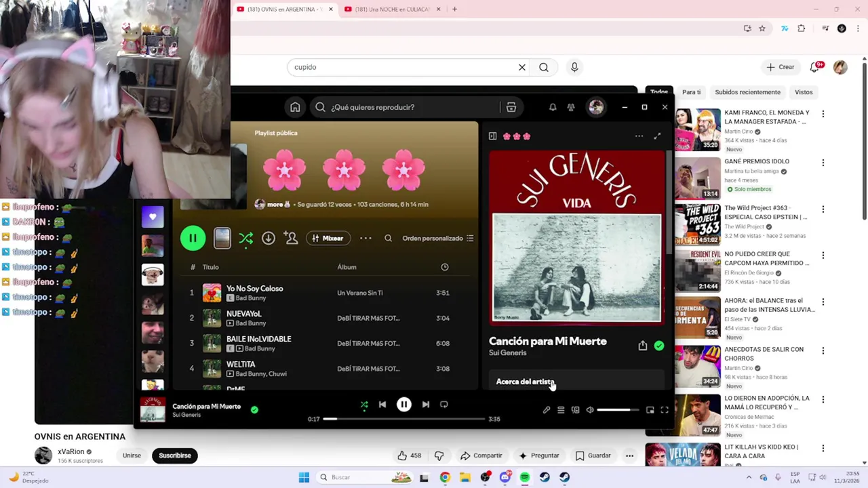Select Vistos filter chip

(804, 92)
